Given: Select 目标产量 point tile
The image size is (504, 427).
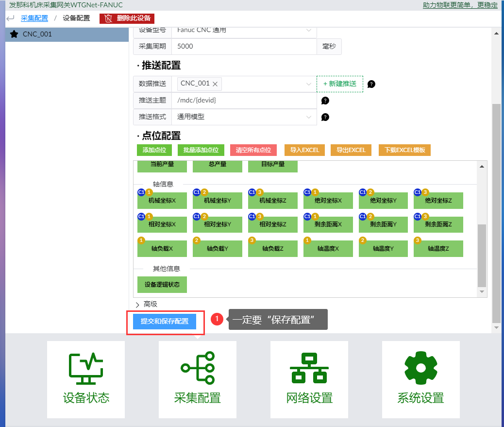Looking at the screenshot, I should (x=272, y=166).
